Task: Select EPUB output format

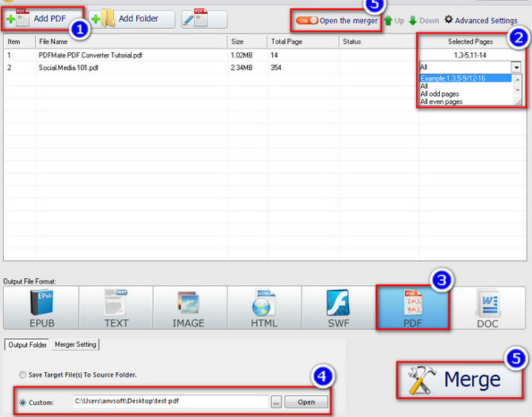Action: [x=41, y=308]
